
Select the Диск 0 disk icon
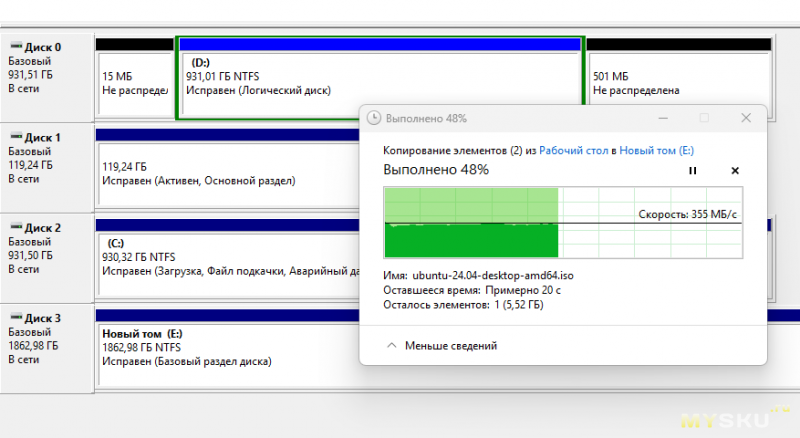pyautogui.click(x=15, y=47)
